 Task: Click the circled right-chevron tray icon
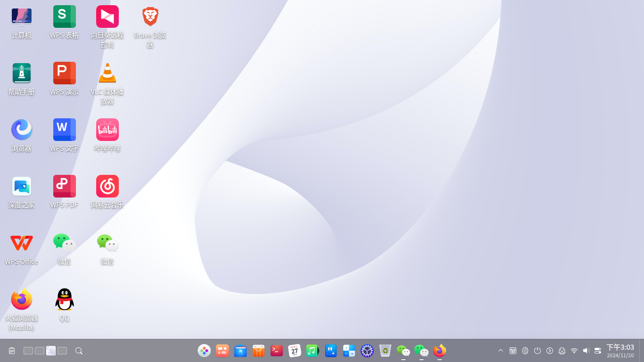(x=550, y=351)
